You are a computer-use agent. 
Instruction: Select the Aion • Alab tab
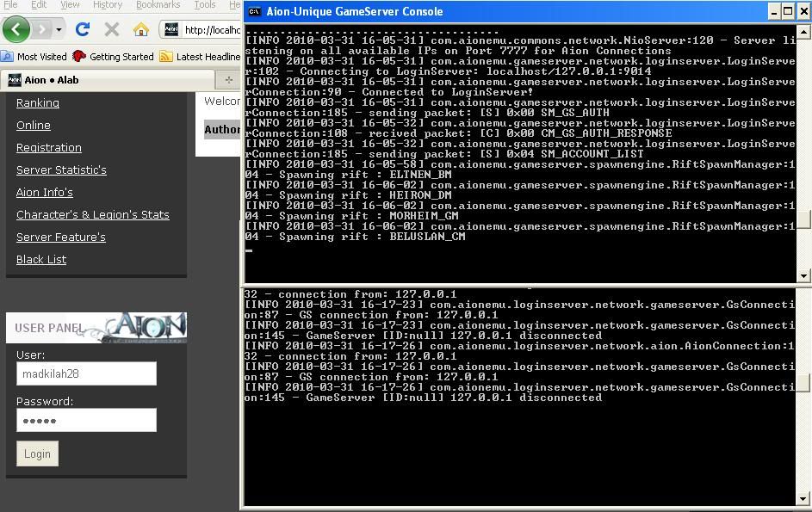coord(52,80)
